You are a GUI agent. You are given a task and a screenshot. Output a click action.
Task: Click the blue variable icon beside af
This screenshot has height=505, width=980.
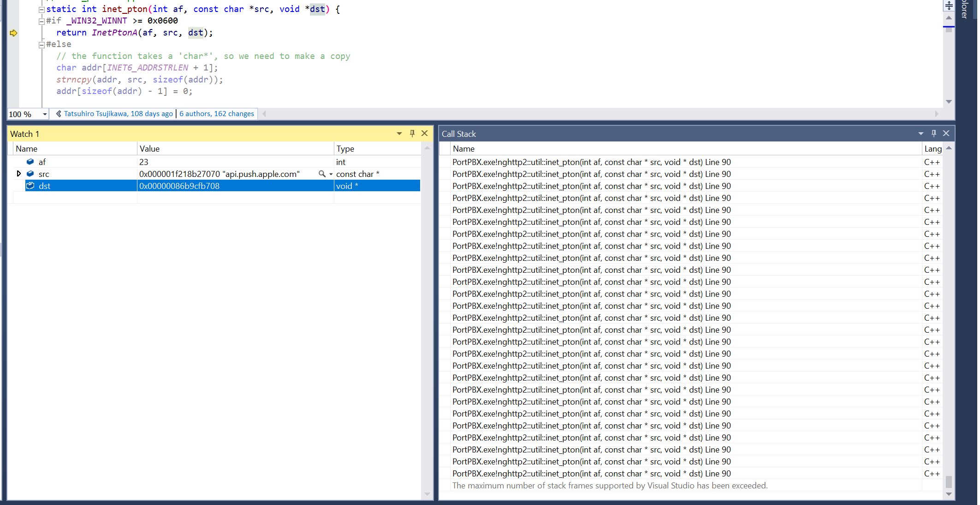(x=30, y=162)
